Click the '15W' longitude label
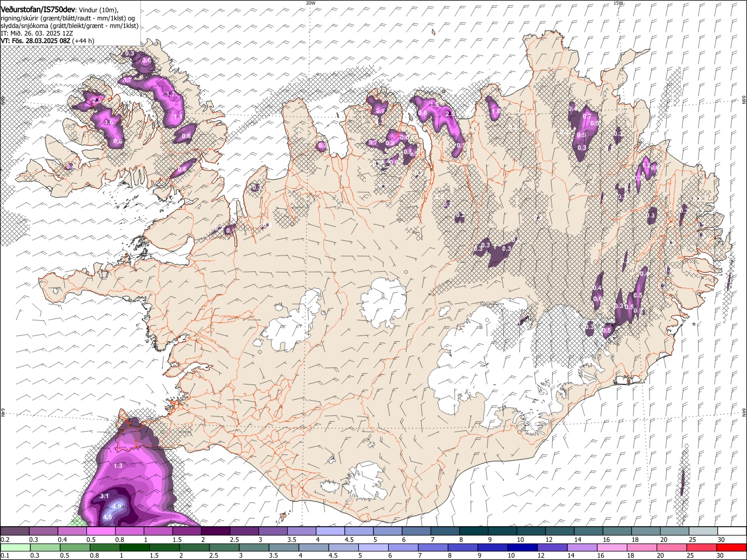The width and height of the screenshot is (747, 560). coord(619,3)
